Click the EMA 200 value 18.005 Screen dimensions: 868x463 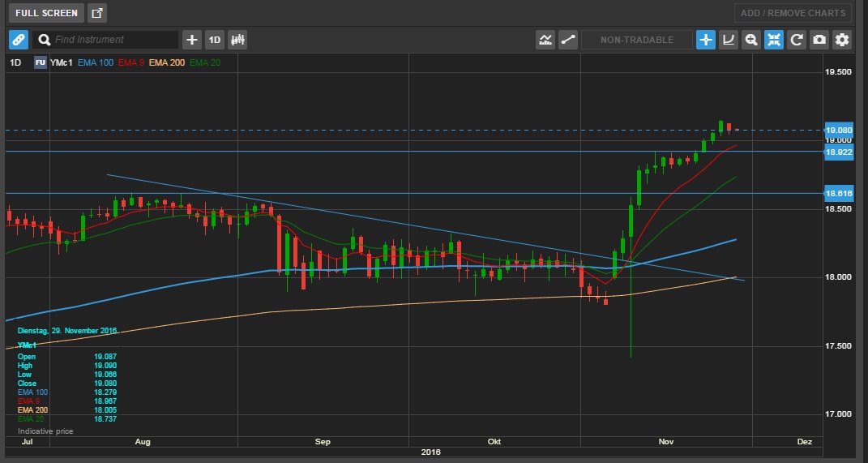click(x=105, y=409)
